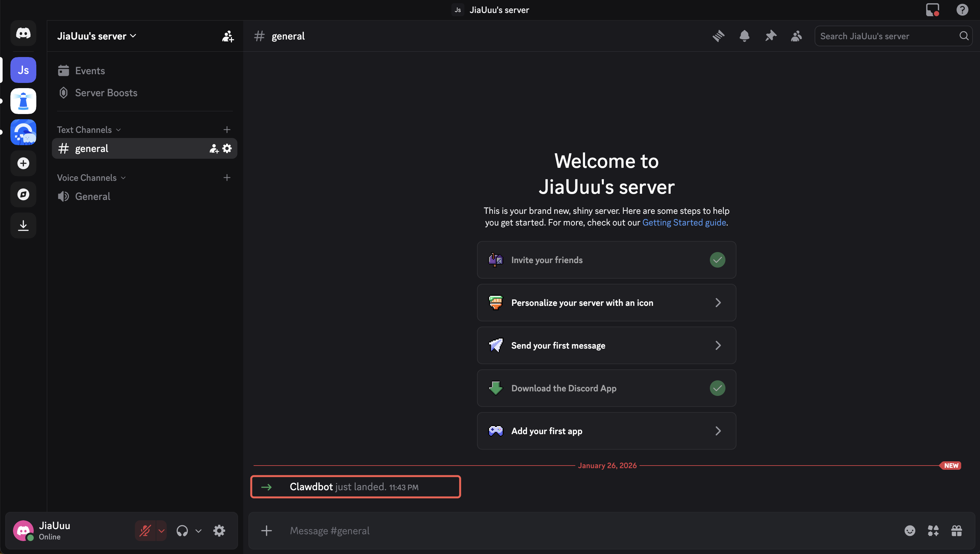Open pinned messages pin icon

click(x=771, y=36)
